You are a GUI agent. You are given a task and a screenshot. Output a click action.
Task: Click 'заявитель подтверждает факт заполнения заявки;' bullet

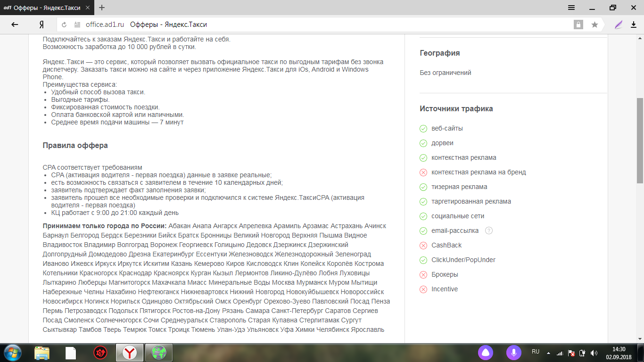(128, 190)
